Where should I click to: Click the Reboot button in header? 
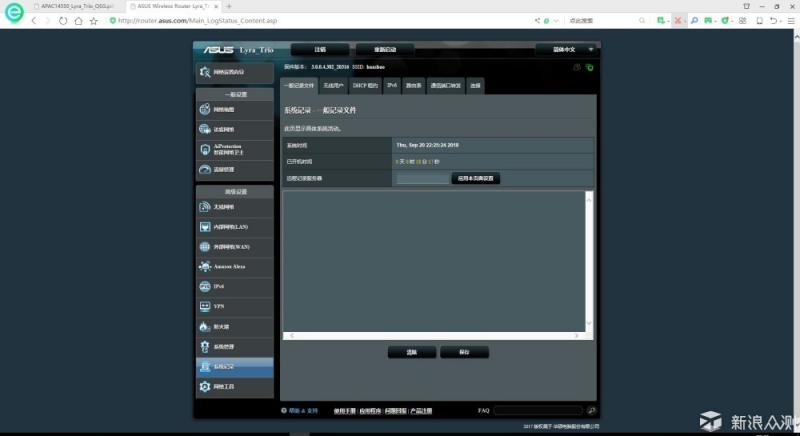[x=385, y=49]
